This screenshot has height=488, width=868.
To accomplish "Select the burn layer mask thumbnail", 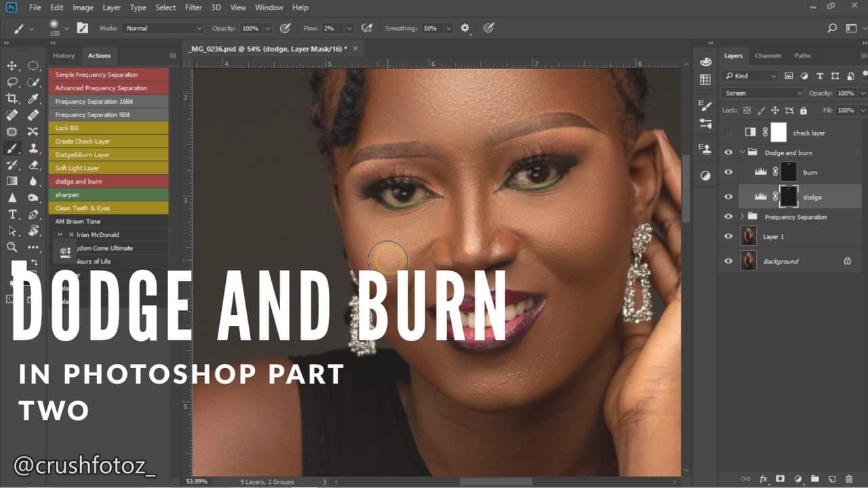I will 789,172.
